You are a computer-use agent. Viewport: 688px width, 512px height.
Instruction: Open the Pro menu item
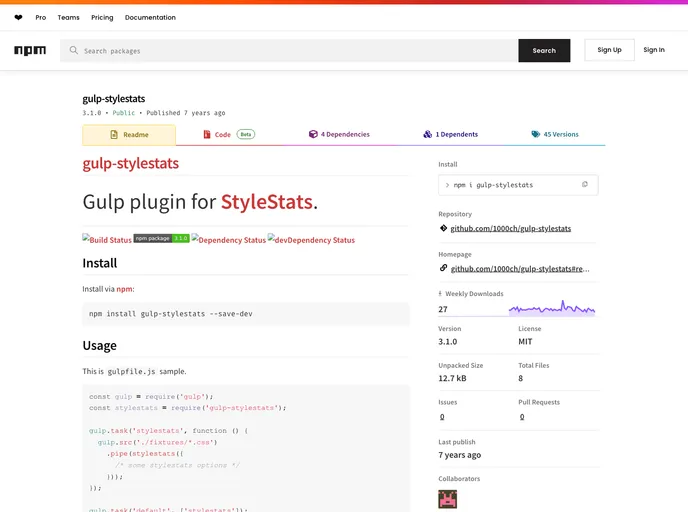pyautogui.click(x=41, y=18)
